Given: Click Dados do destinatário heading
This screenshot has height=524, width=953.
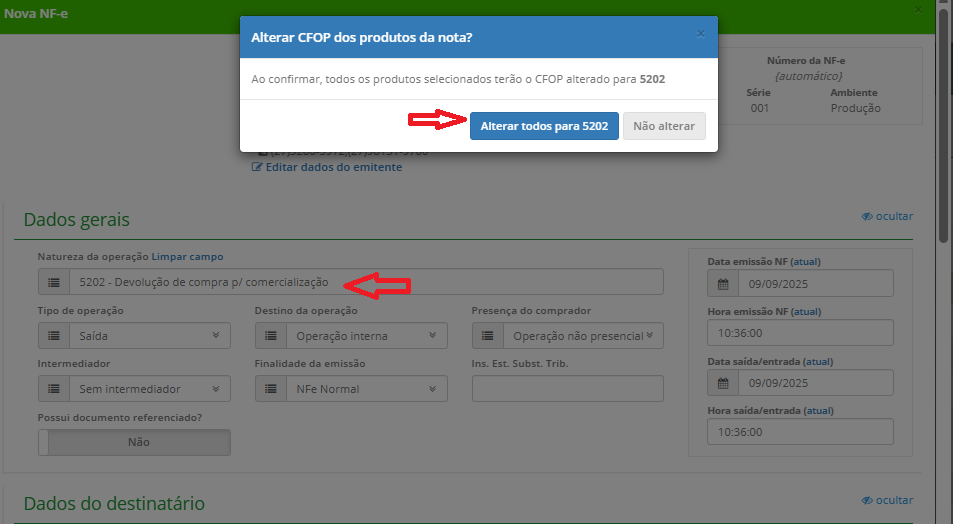Looking at the screenshot, I should pos(114,503).
